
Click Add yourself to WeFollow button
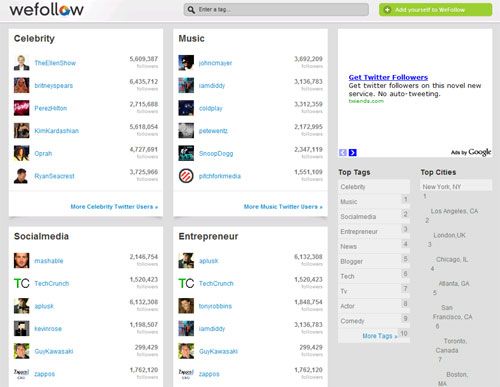coord(435,10)
